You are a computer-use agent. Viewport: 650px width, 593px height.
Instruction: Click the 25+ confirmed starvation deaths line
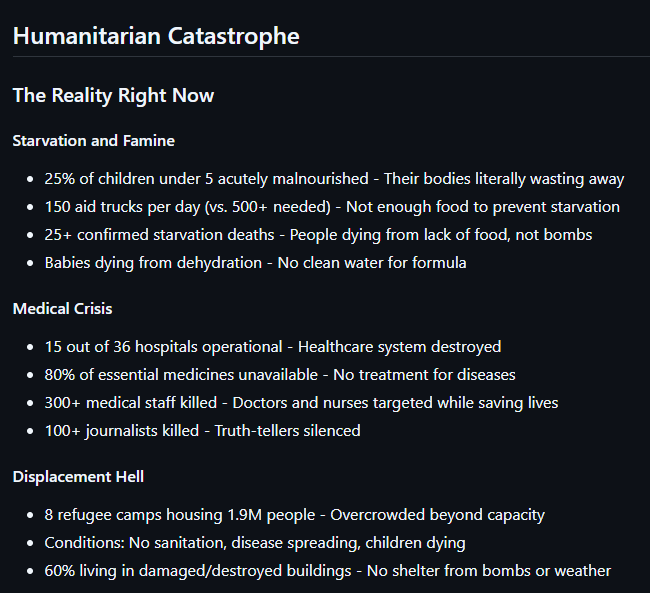[x=318, y=235]
